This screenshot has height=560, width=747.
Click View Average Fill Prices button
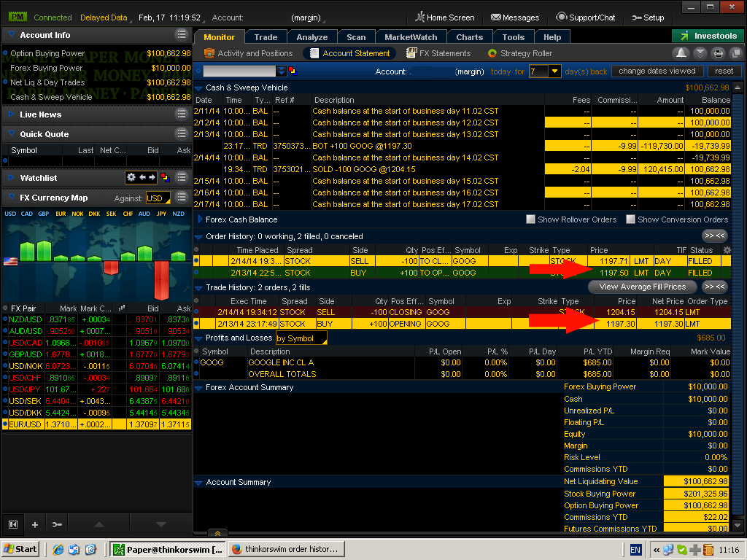642,287
